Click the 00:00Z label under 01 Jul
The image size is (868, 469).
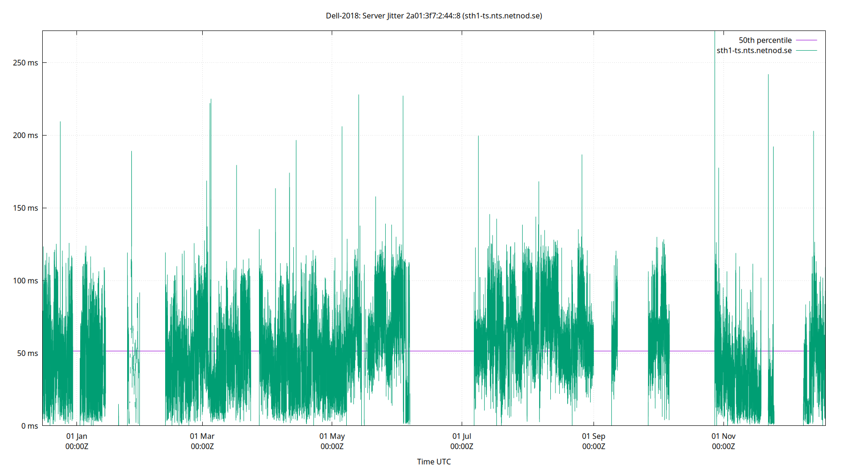click(462, 446)
